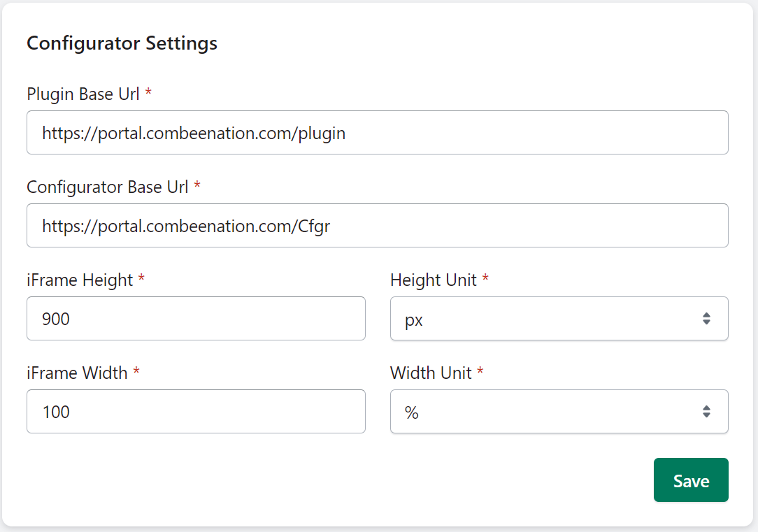The width and height of the screenshot is (758, 532).
Task: Click the iFrame Height input showing 900
Action: [196, 319]
